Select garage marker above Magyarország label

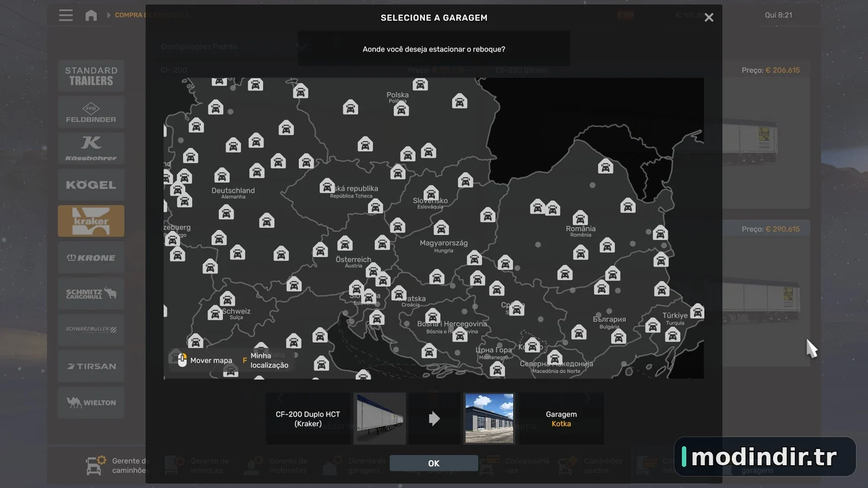[x=441, y=228]
